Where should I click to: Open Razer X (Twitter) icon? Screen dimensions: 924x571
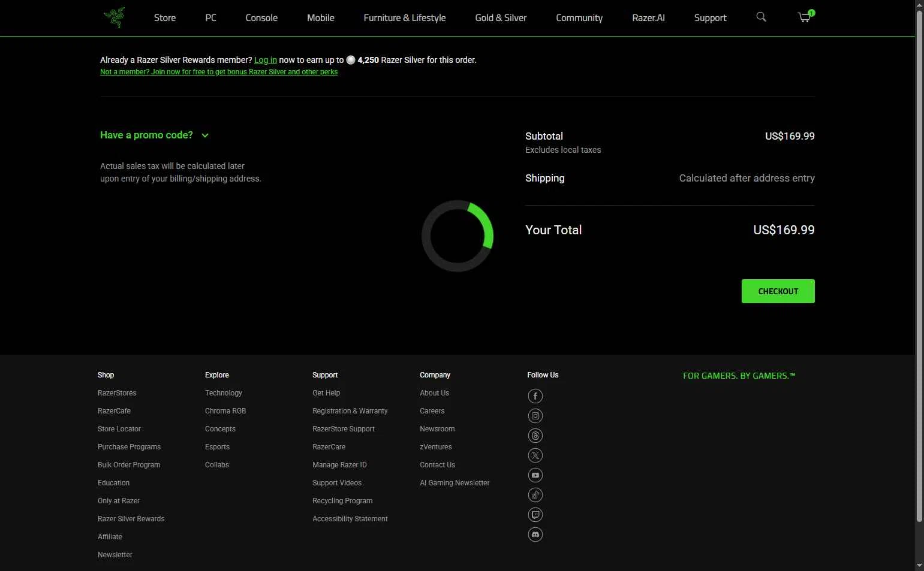coord(535,455)
